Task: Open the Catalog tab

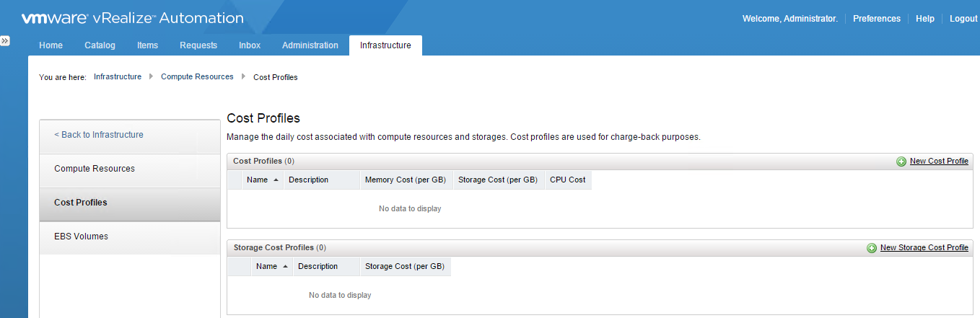Action: click(100, 45)
